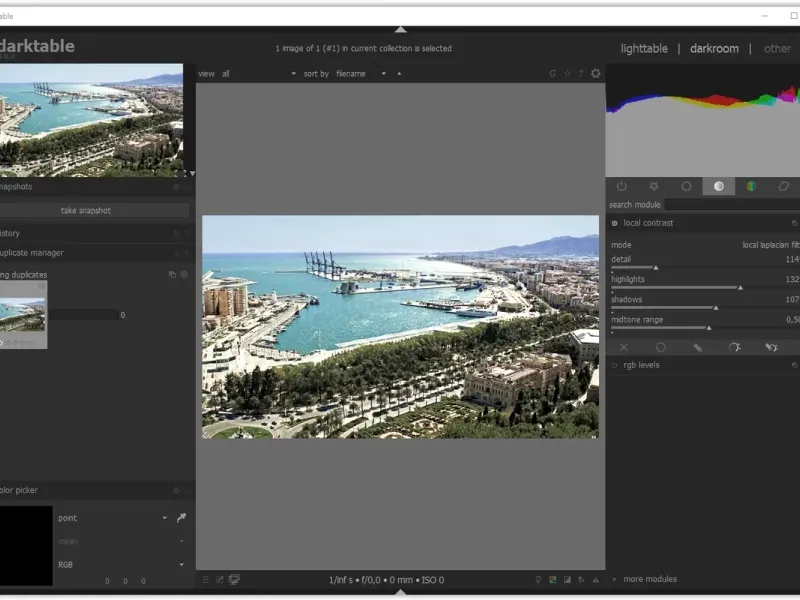Select drawn and parametric mask icon
This screenshot has width=800, height=600.
click(771, 347)
